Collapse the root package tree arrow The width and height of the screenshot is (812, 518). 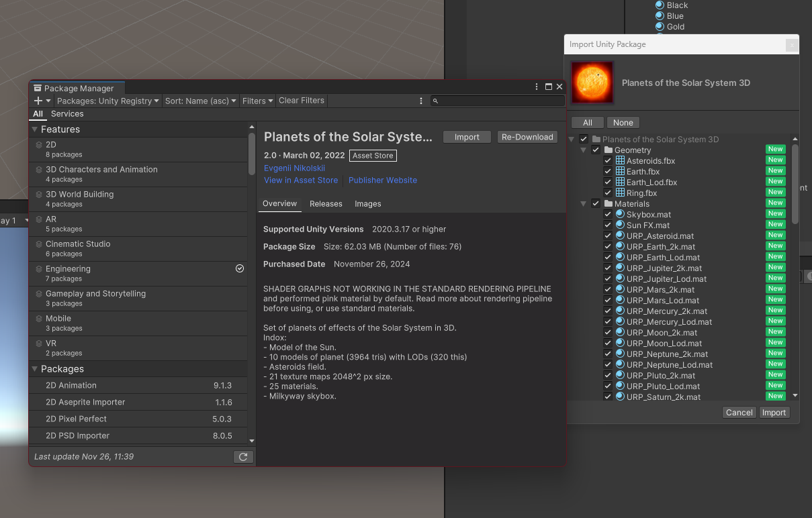tap(572, 139)
